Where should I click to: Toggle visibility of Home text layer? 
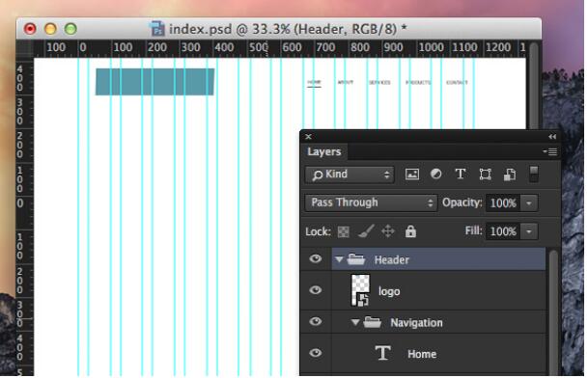click(316, 353)
